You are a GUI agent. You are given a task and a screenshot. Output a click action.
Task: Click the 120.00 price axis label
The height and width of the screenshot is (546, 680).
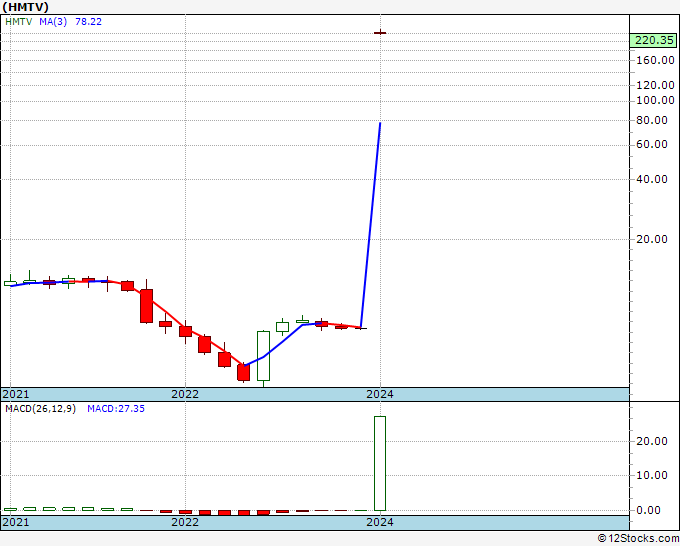tap(655, 85)
